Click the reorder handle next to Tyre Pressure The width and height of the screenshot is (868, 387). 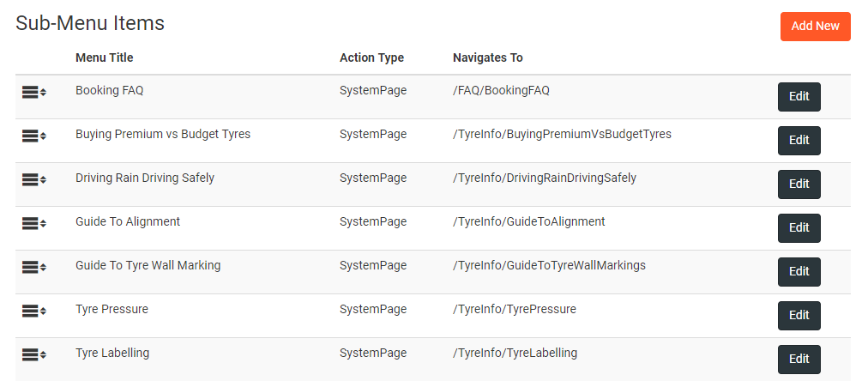33,311
